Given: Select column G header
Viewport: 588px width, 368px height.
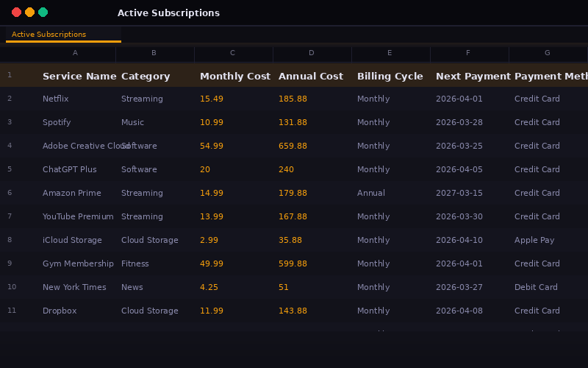Looking at the screenshot, I should tap(548, 53).
